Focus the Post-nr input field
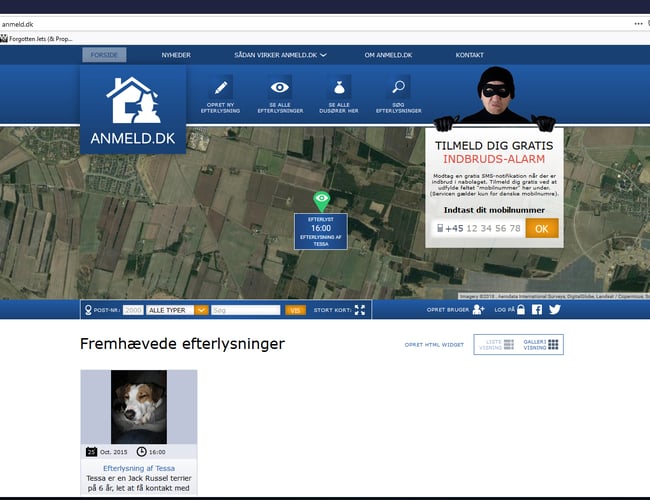 pyautogui.click(x=133, y=310)
